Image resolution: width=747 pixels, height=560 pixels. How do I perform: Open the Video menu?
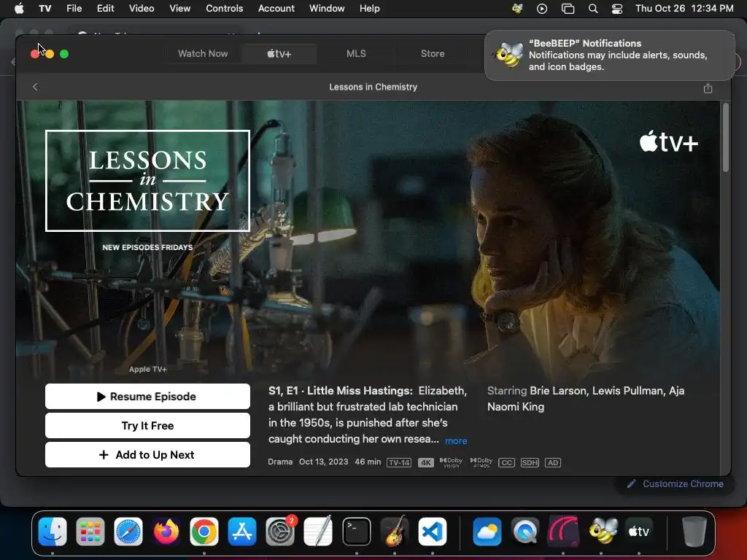[x=142, y=9]
